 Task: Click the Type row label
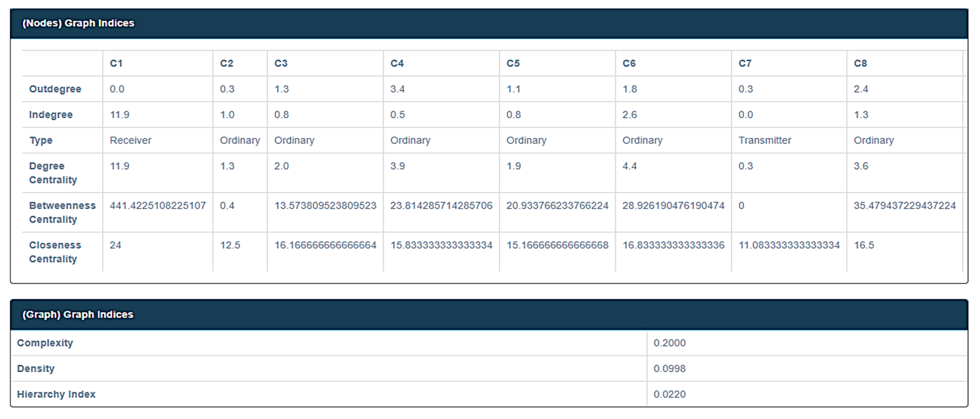point(41,140)
